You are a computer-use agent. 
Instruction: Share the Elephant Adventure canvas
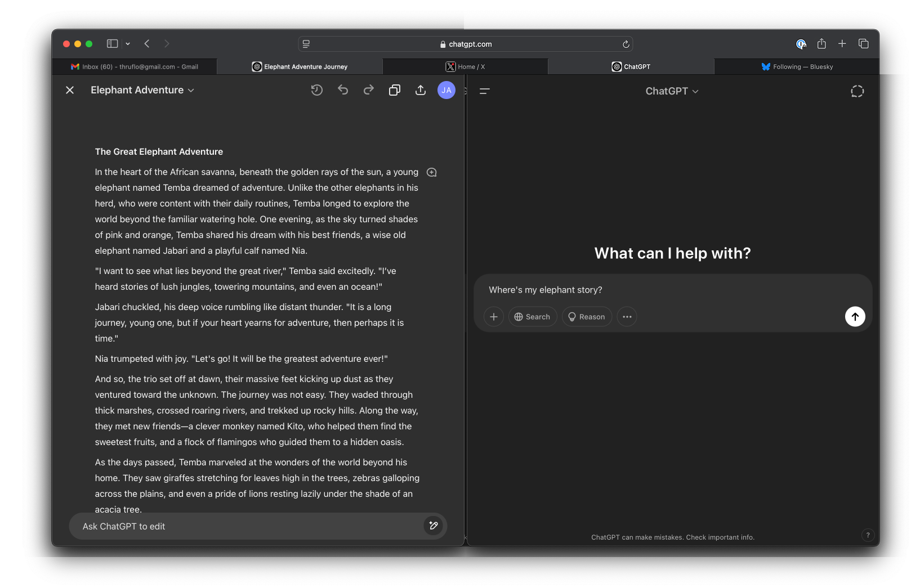tap(421, 90)
